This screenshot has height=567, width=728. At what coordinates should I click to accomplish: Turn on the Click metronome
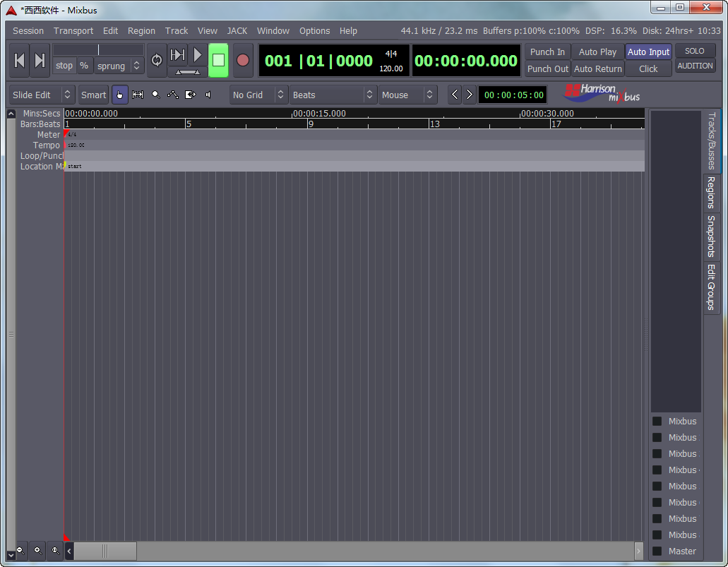click(x=648, y=68)
